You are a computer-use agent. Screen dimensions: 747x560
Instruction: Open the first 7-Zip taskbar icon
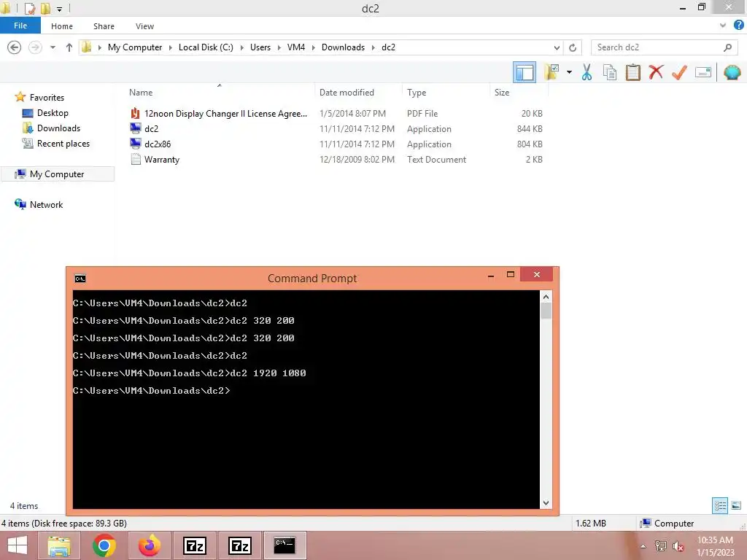(x=194, y=545)
